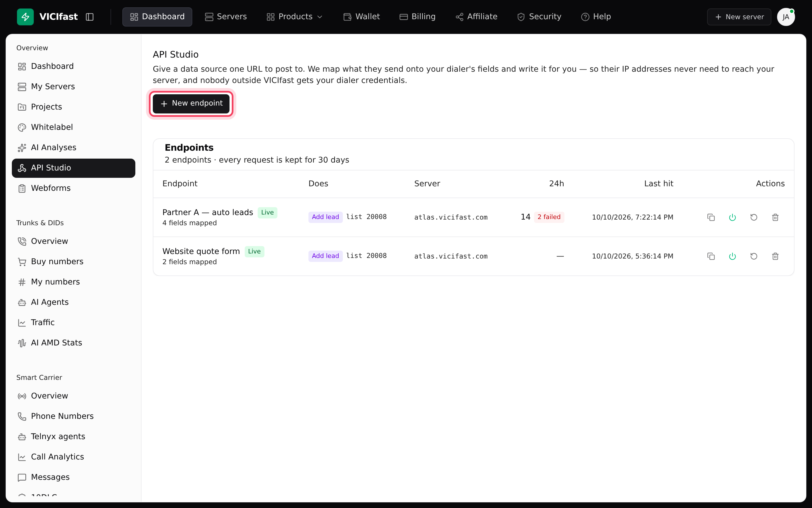The width and height of the screenshot is (812, 508).
Task: Open Telnyx agents in sidebar
Action: pyautogui.click(x=74, y=437)
